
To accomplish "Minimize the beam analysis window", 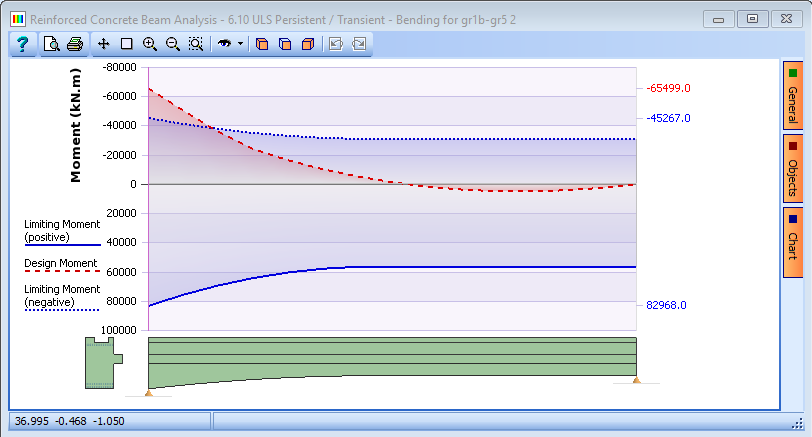I will (x=718, y=19).
